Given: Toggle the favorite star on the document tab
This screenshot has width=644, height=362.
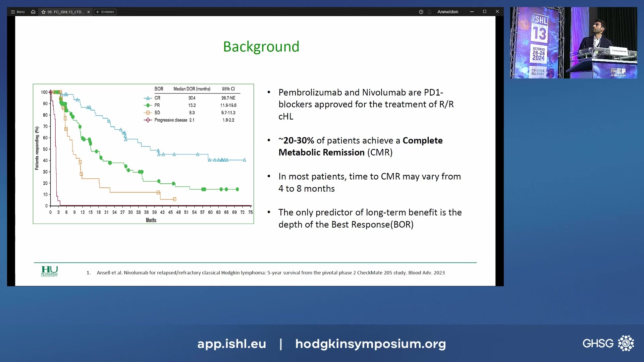Looking at the screenshot, I should [44, 12].
